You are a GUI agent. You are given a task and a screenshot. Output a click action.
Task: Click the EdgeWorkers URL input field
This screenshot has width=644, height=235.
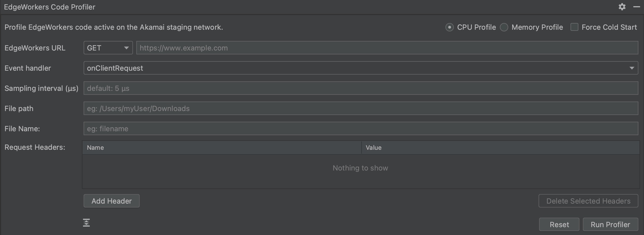tap(387, 48)
